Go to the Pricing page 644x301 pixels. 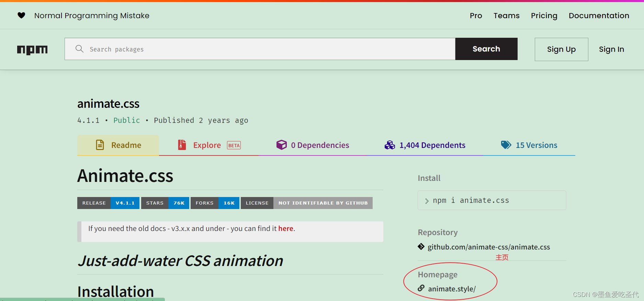point(544,16)
